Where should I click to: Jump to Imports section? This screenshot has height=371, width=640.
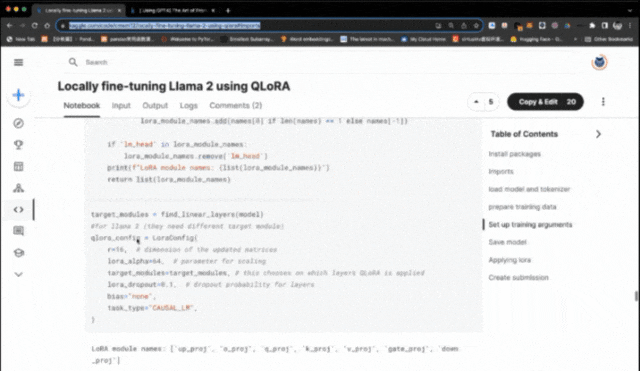click(x=501, y=171)
